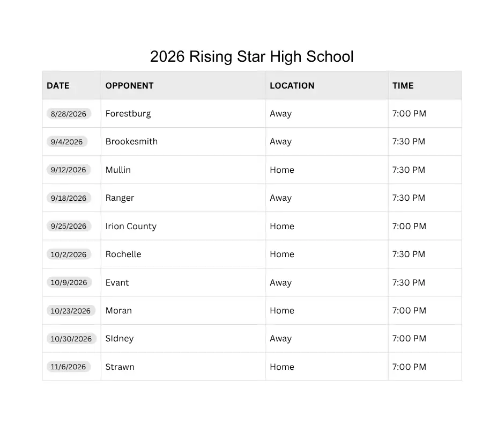Click the 10/30/2026 date pill

coord(71,339)
